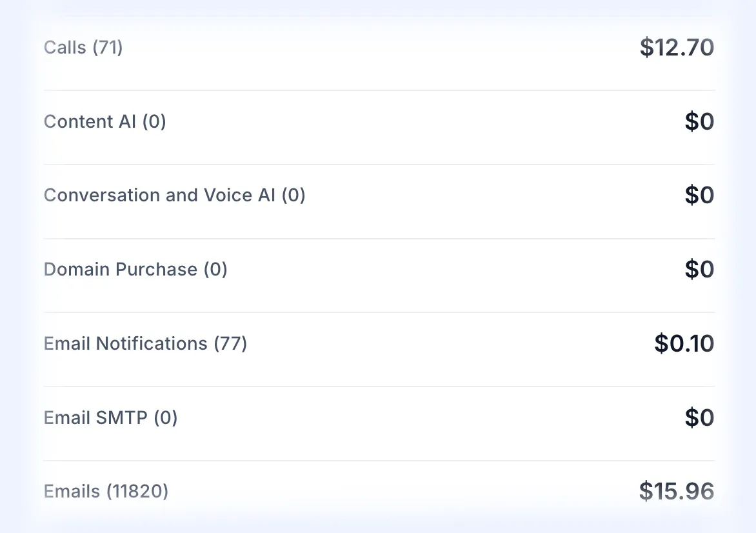Viewport: 756px width, 533px height.
Task: Click the (71) count beside Calls
Action: pos(108,47)
